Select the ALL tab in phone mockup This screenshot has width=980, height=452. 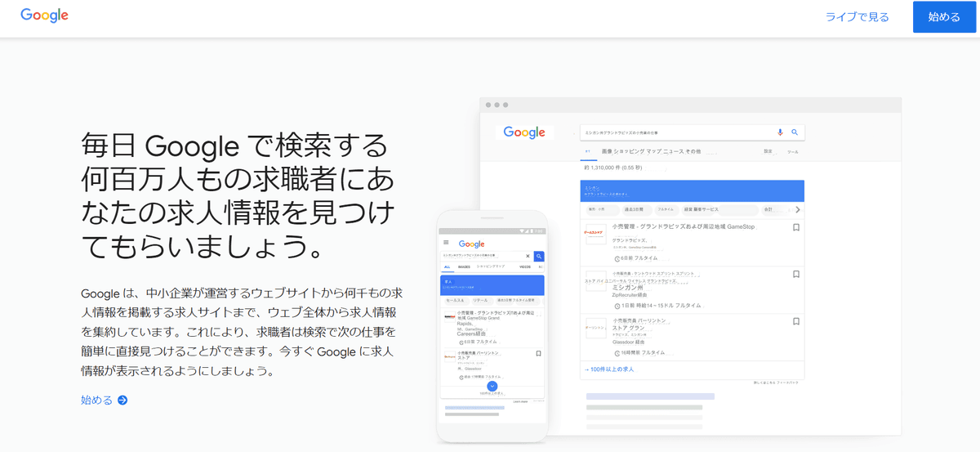pyautogui.click(x=448, y=267)
